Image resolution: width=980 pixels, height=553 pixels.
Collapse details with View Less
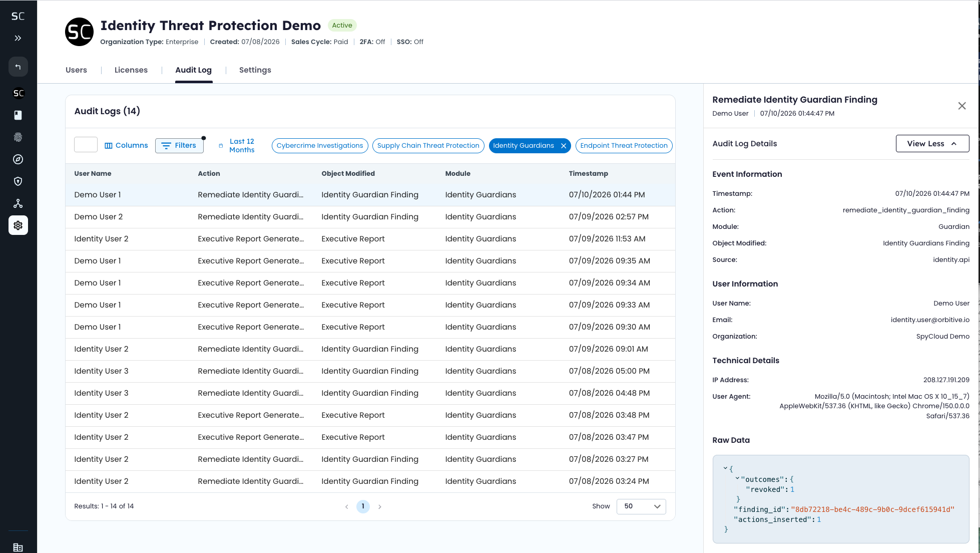(932, 144)
